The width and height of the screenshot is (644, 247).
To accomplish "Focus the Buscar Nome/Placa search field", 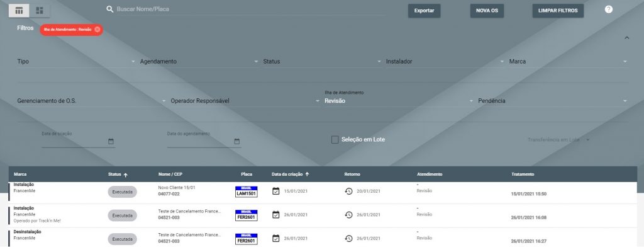I will [x=250, y=9].
